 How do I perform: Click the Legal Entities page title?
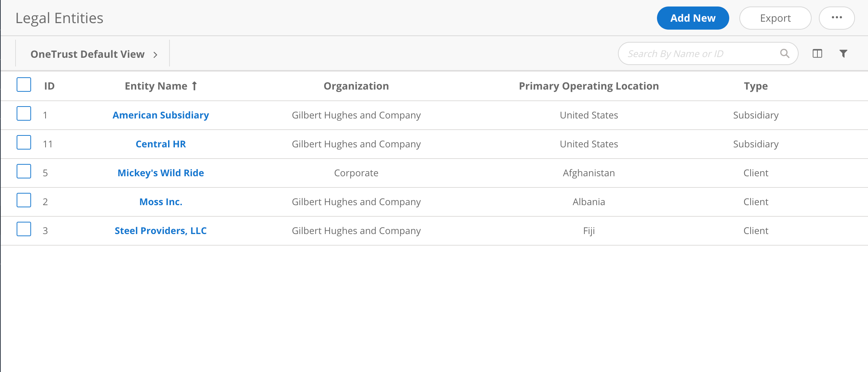click(60, 17)
